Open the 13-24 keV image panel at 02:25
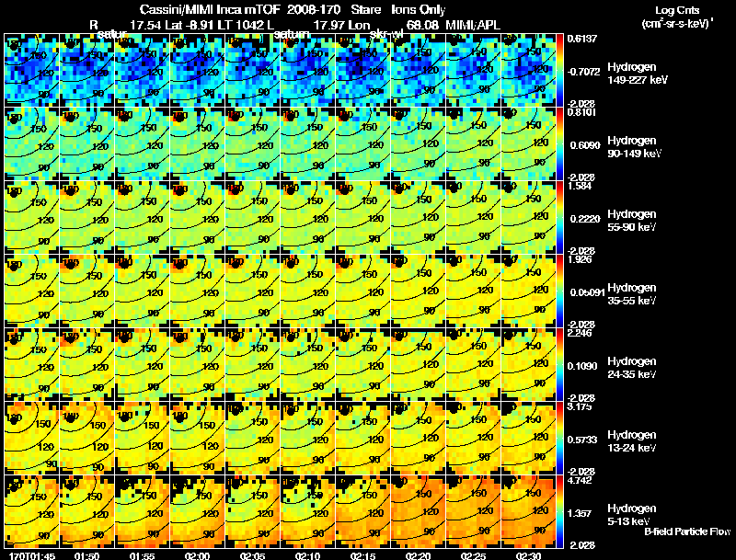The image size is (736, 560). coord(473,439)
